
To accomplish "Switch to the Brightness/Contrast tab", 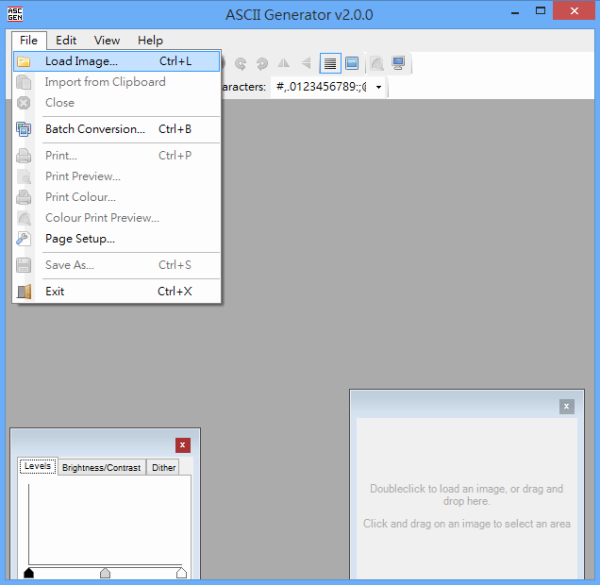I will pyautogui.click(x=101, y=468).
